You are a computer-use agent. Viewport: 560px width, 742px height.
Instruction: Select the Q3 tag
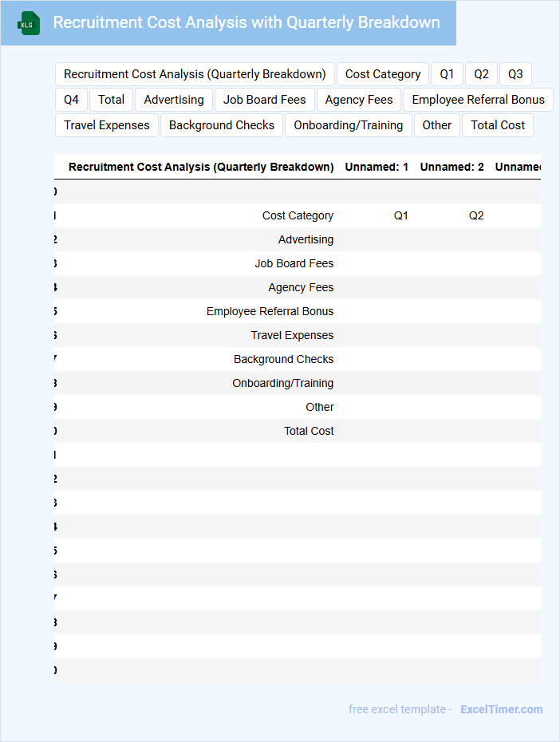515,74
